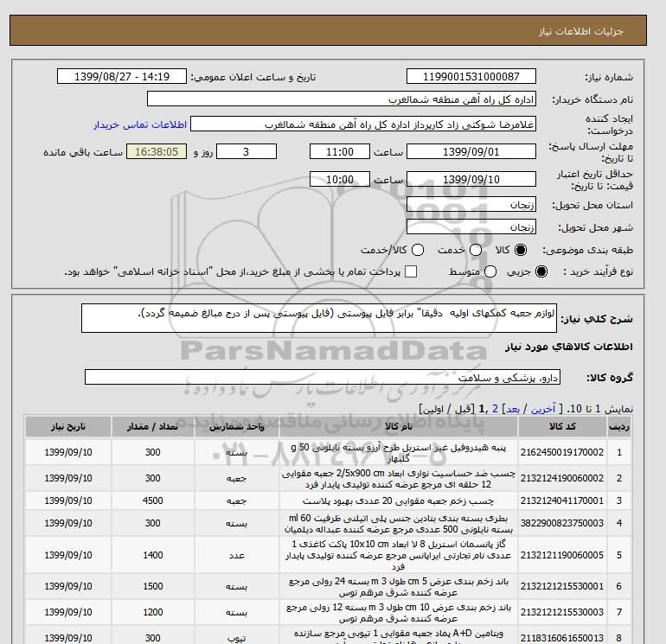Click the buyer name field اداره کل راه آهن

[342, 99]
